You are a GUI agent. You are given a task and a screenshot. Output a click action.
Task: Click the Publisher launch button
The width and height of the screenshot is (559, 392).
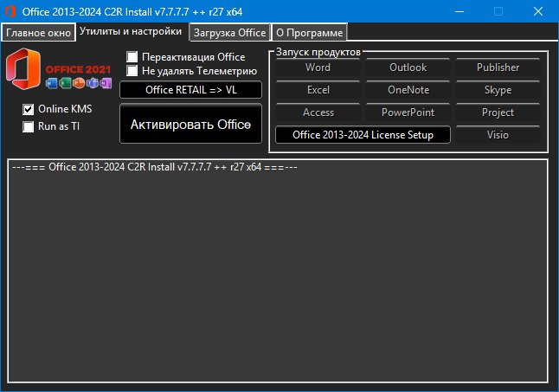pyautogui.click(x=498, y=67)
